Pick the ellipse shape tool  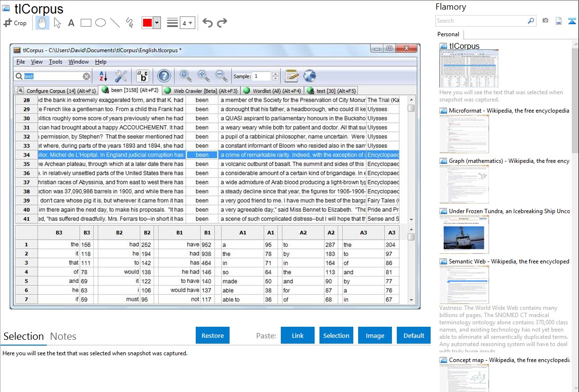tap(101, 23)
